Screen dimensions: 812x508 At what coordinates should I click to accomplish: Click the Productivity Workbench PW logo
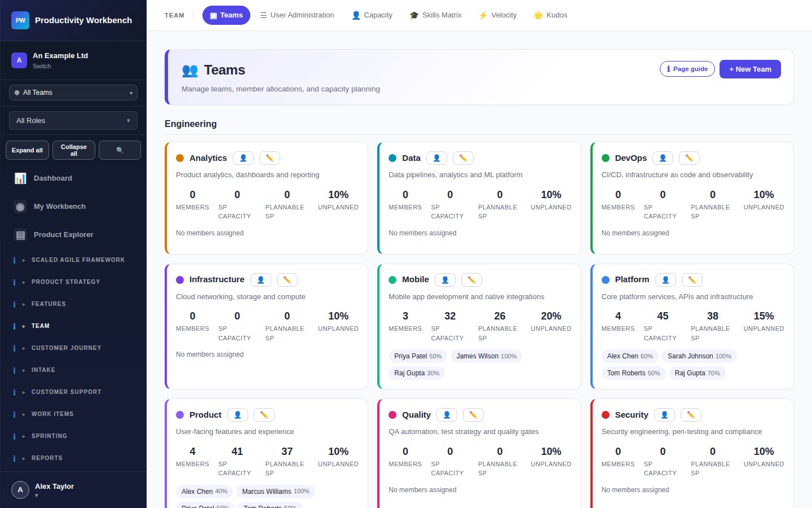point(20,20)
